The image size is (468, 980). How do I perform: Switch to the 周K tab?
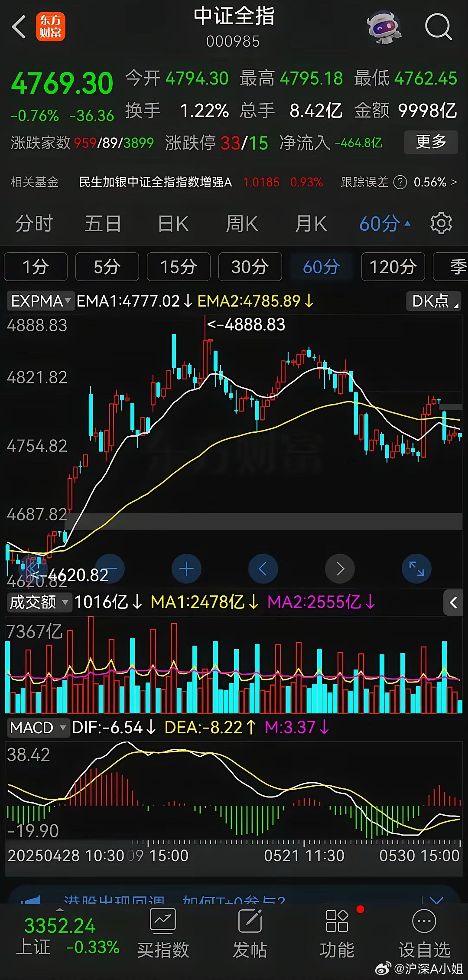click(242, 224)
